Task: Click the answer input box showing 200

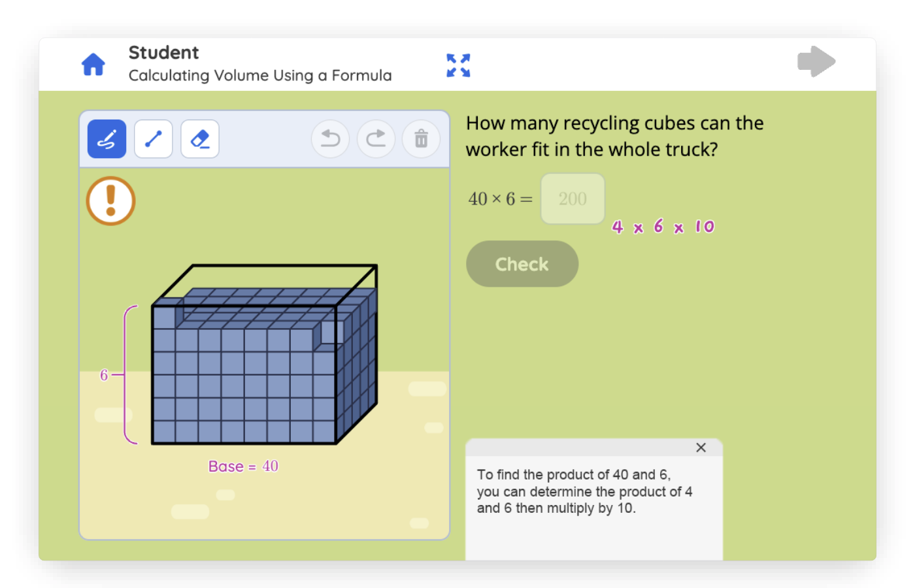Action: 573,199
